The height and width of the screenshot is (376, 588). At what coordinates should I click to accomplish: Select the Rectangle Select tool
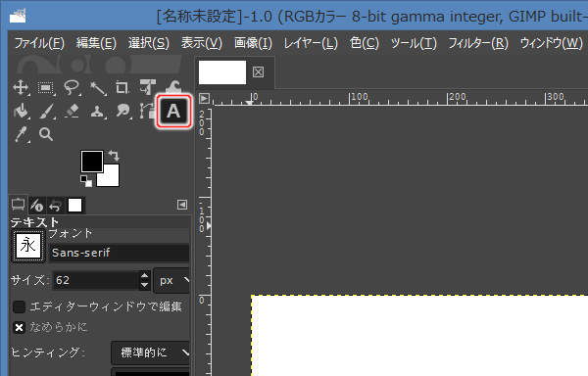[46, 88]
